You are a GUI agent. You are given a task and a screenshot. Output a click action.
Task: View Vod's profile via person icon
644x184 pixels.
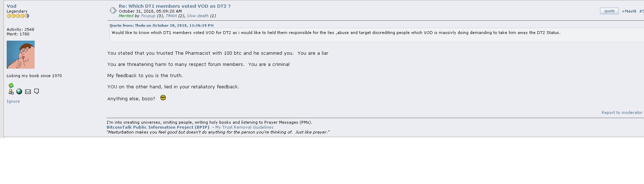(11, 91)
